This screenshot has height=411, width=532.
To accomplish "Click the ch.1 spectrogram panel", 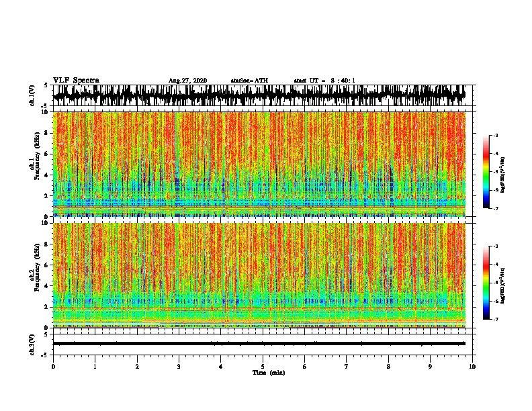I will click(x=259, y=164).
